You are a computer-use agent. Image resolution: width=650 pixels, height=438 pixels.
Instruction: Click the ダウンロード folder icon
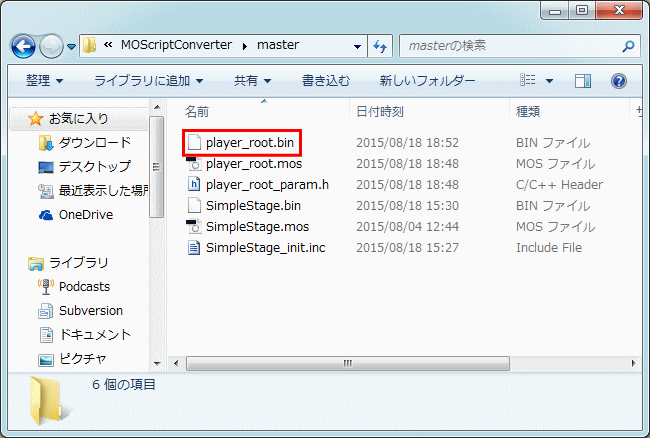(x=46, y=143)
